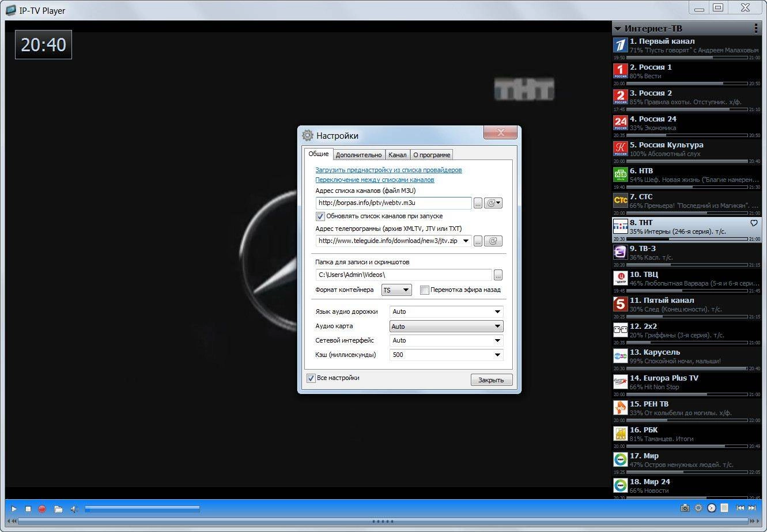Select channel 6. НТВ

click(x=687, y=178)
